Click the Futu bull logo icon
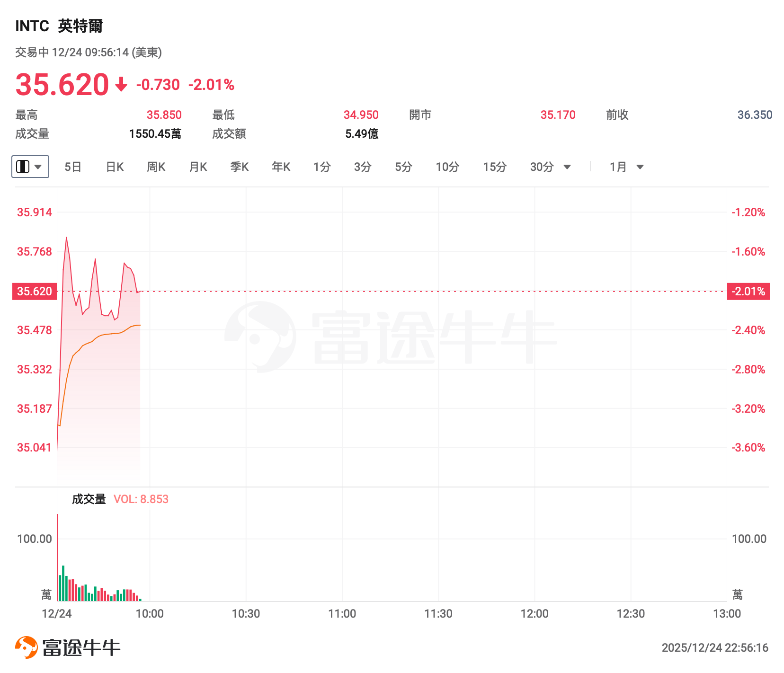 pyautogui.click(x=27, y=647)
